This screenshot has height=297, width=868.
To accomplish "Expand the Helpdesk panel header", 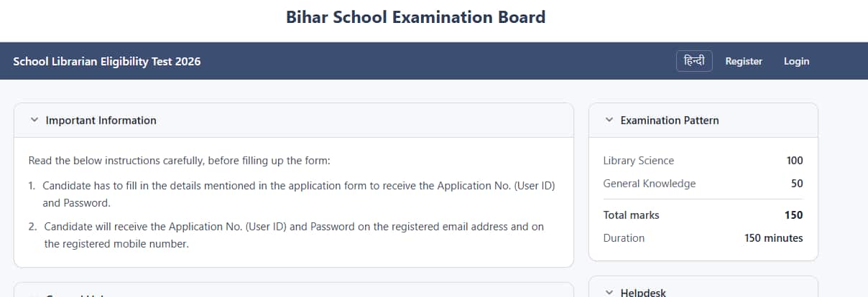I will click(x=703, y=288).
